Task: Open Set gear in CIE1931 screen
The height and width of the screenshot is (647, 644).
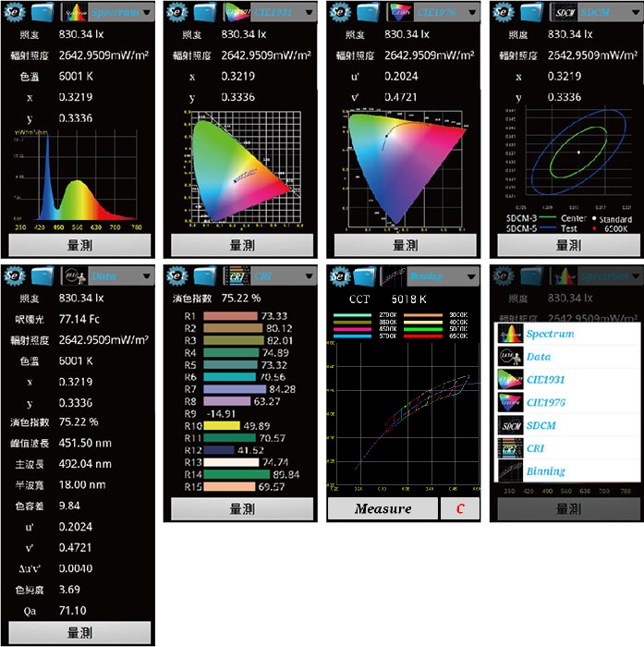Action: pyautogui.click(x=177, y=12)
